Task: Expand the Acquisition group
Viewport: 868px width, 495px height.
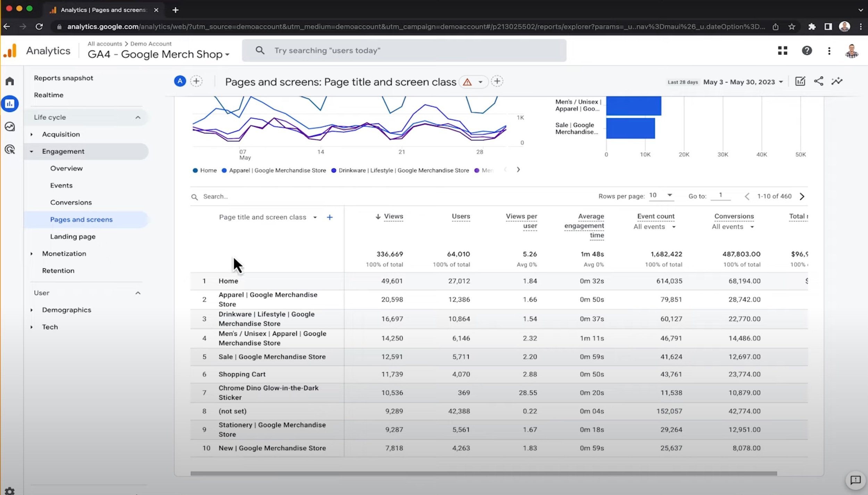Action: point(32,134)
